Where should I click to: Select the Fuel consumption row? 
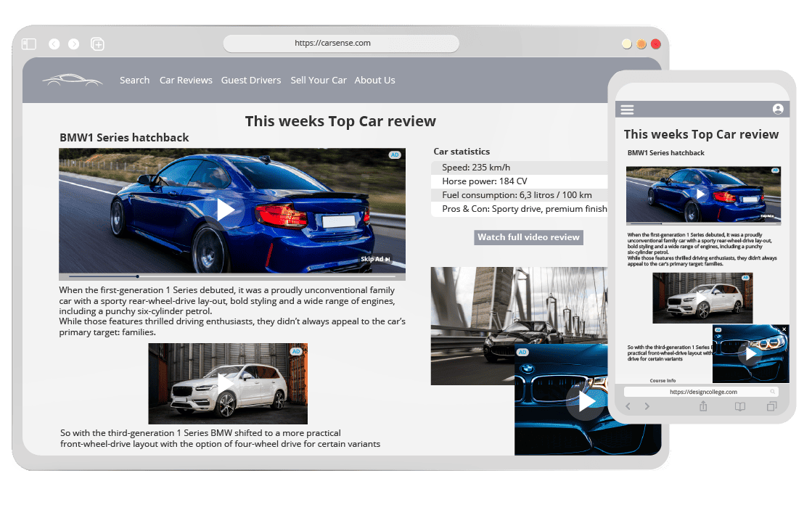click(x=519, y=195)
